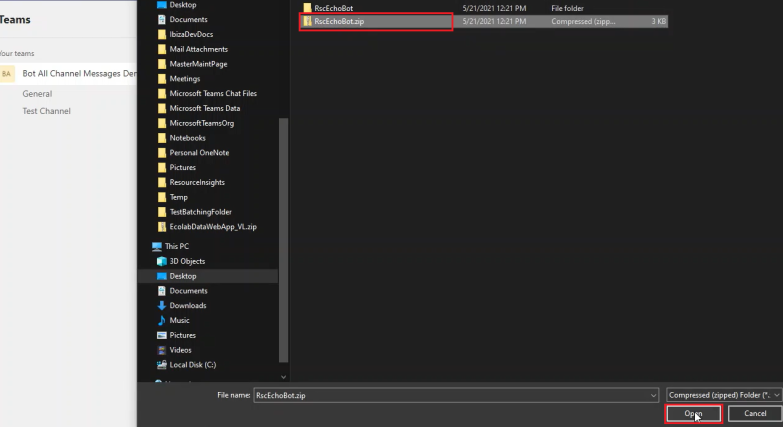783x427 pixels.
Task: Click the Microsoft Teams Chat Files folder icon
Action: (161, 93)
